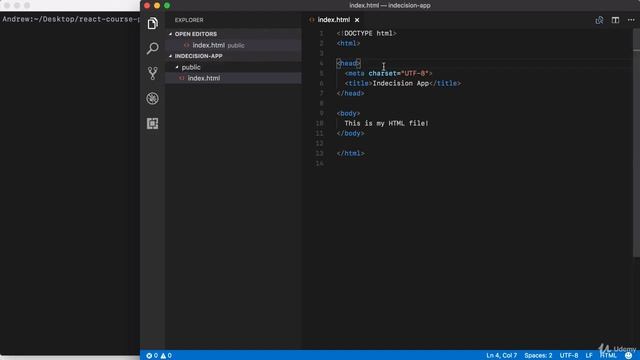Click the HTML language mode selector

tap(608, 356)
